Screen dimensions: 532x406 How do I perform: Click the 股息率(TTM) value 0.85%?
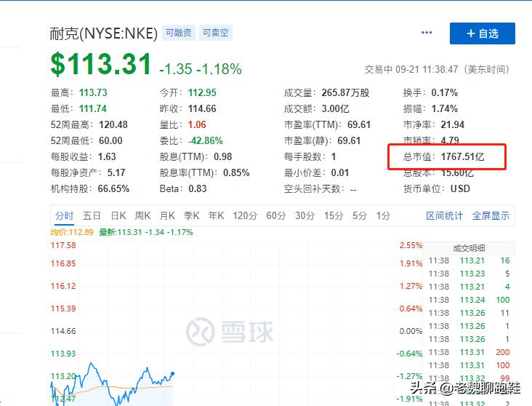pos(236,172)
